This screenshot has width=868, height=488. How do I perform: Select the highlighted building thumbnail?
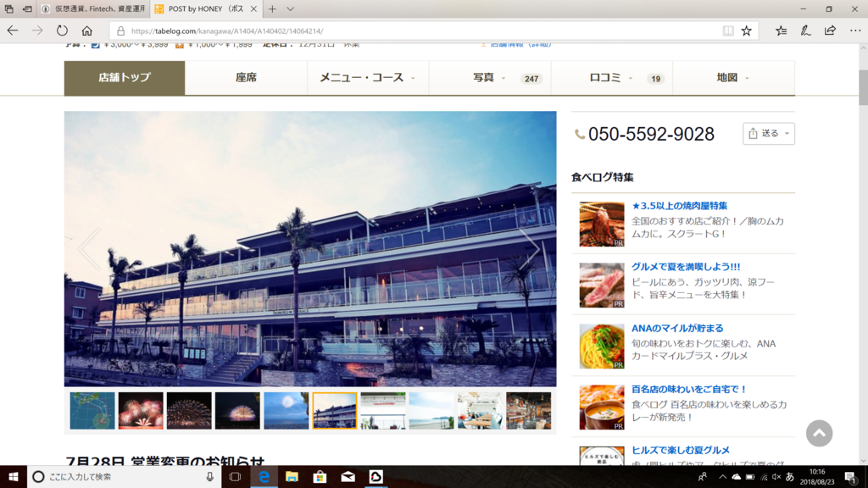pos(334,411)
